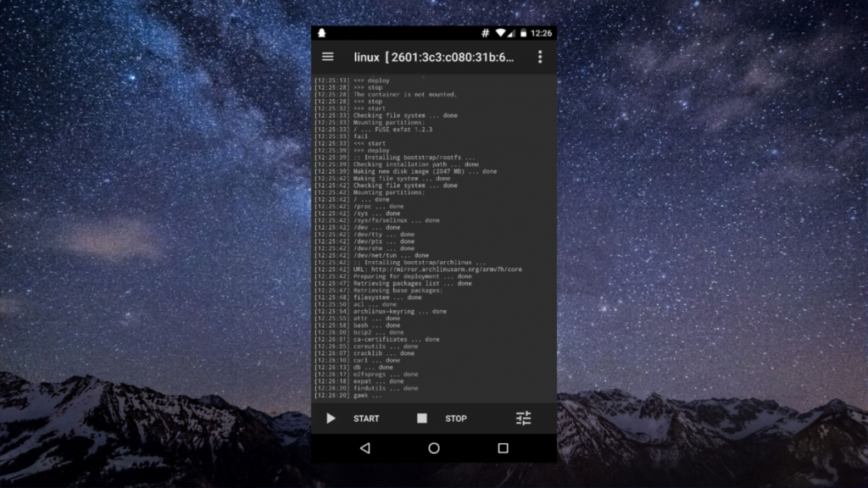Open the three-dot overflow menu
The width and height of the screenshot is (868, 488).
[539, 57]
